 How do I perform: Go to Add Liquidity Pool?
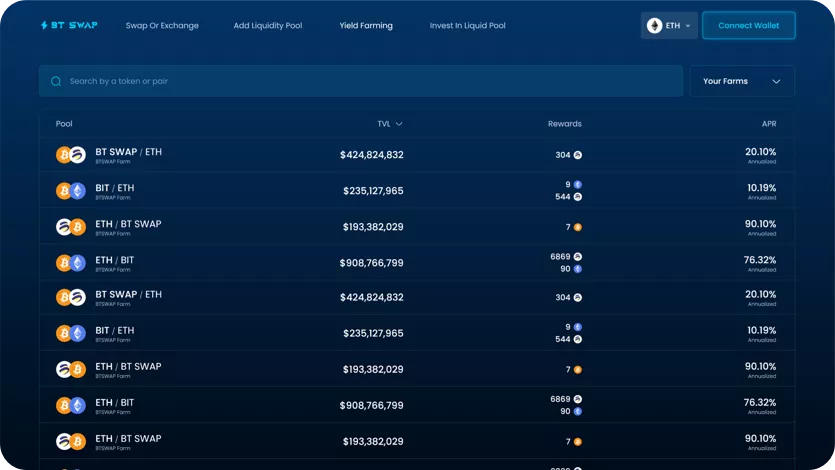point(268,26)
